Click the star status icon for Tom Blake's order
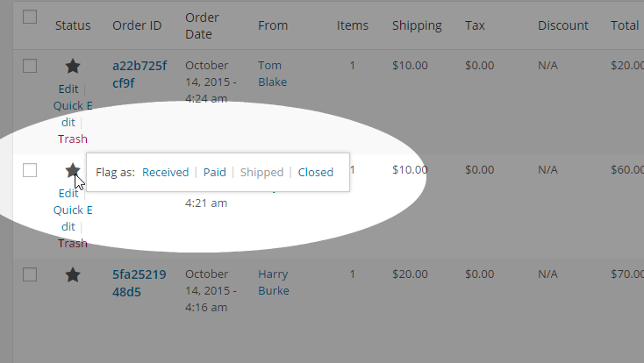The width and height of the screenshot is (644, 363). (73, 66)
